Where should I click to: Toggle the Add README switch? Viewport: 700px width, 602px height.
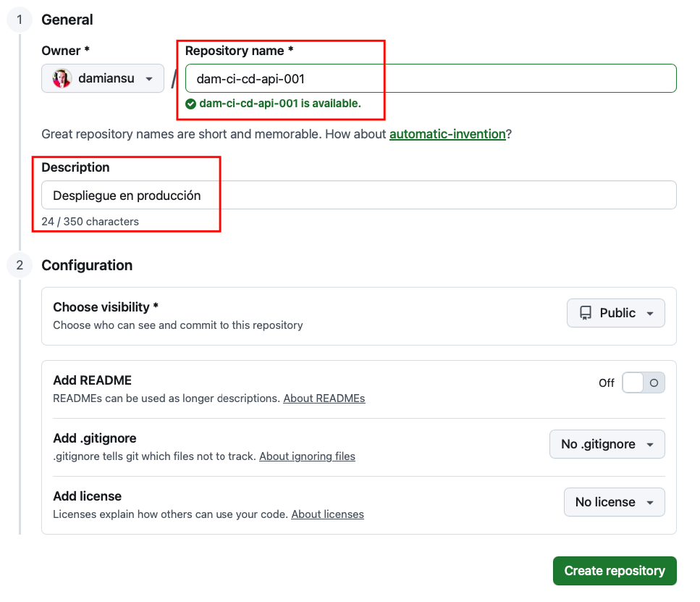pyautogui.click(x=643, y=383)
